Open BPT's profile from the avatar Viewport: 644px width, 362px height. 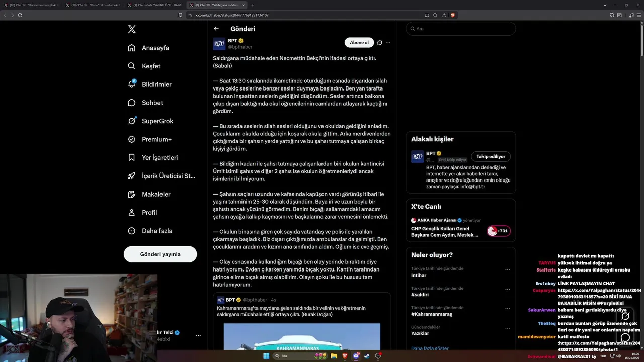click(219, 44)
